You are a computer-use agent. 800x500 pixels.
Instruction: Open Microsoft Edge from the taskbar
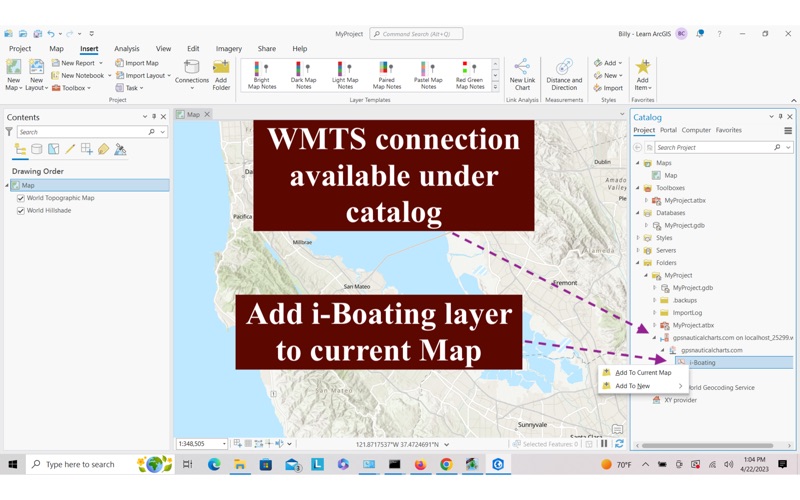click(214, 464)
